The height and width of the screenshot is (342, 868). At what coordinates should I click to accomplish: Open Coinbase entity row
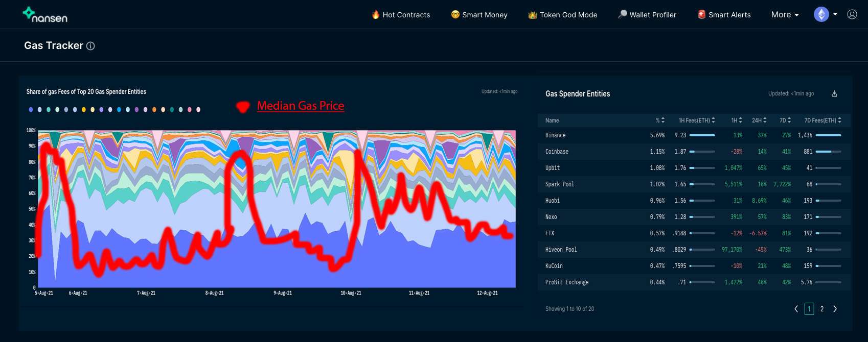[x=694, y=152]
